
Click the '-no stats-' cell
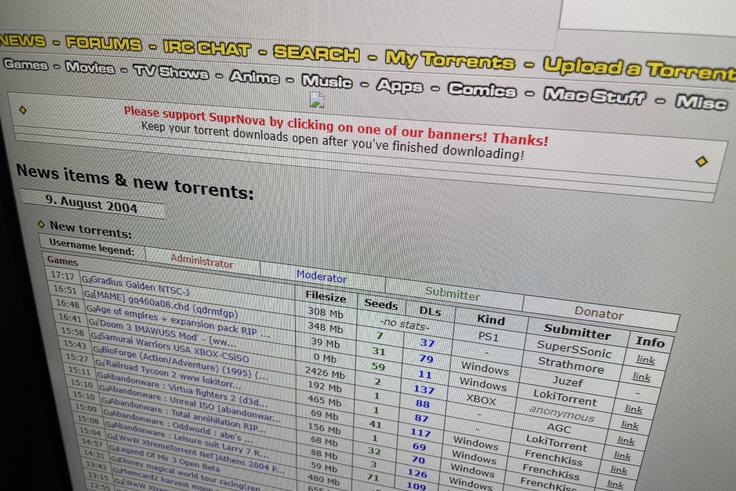tap(404, 324)
